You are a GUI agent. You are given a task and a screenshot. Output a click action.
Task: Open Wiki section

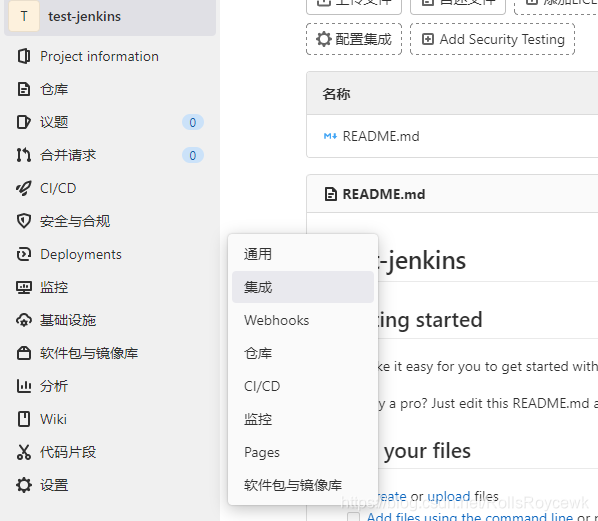point(111,419)
